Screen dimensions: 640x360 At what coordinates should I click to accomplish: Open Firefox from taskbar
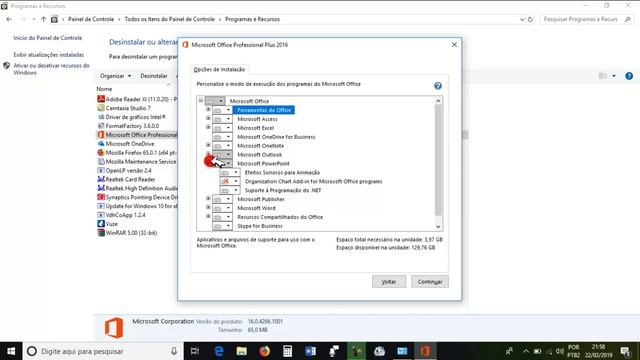[x=264, y=351]
